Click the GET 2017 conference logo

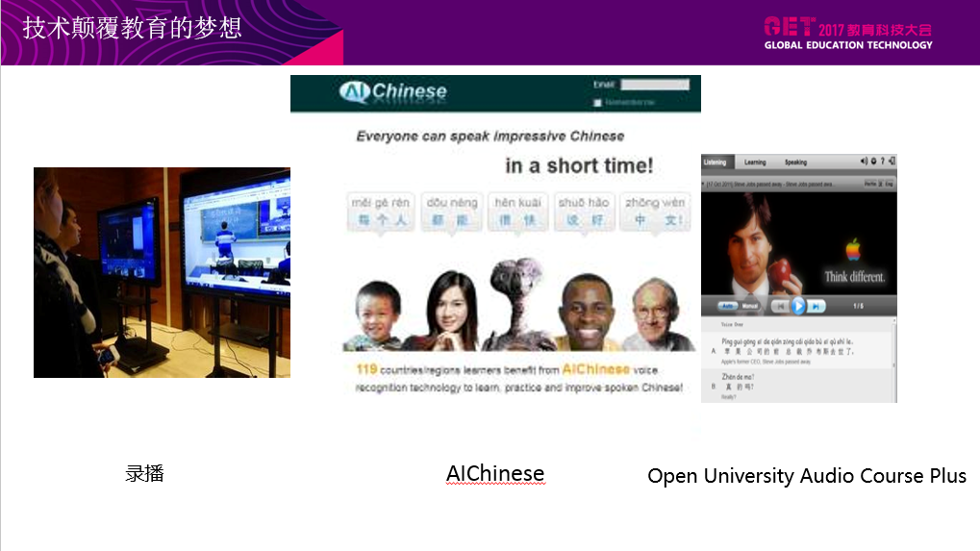pyautogui.click(x=847, y=33)
